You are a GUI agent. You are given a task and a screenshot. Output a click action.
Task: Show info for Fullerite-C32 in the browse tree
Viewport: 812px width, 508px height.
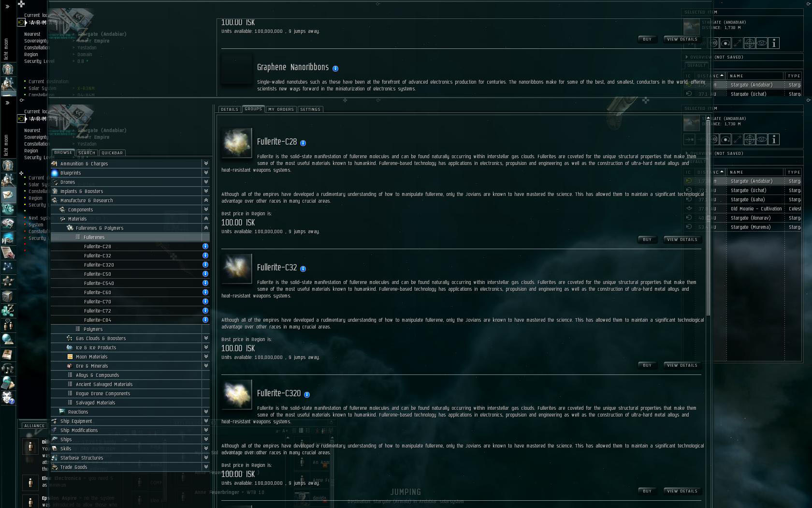[205, 255]
